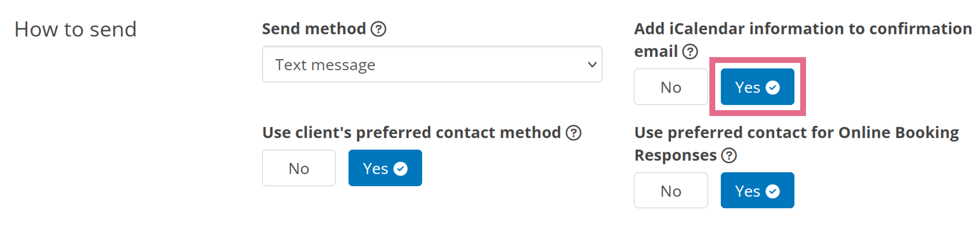
Task: Click the checkmark icon in iCalendar Yes button
Action: pyautogui.click(x=772, y=87)
